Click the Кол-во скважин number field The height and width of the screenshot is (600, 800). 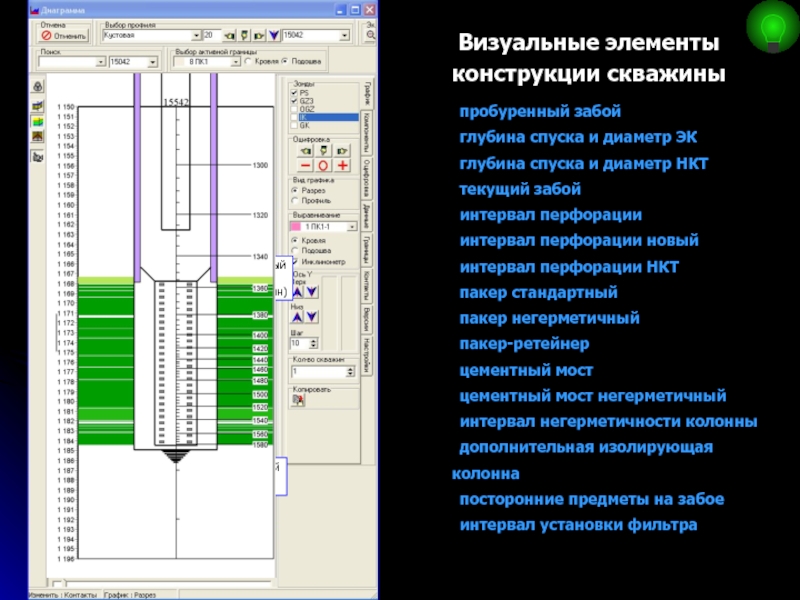314,371
